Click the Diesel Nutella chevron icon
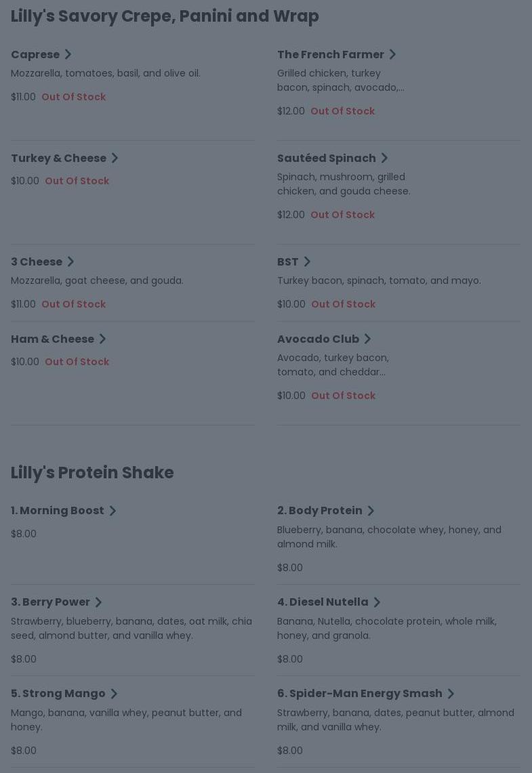 coord(377,602)
